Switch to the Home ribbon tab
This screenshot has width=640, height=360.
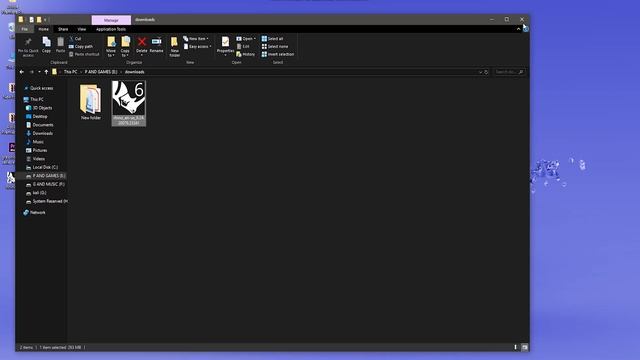point(43,29)
